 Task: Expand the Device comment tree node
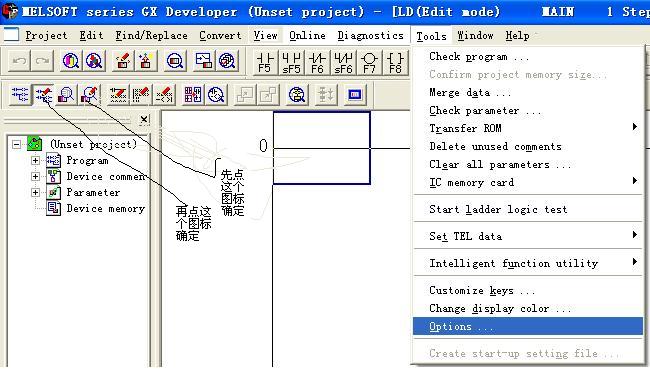(x=36, y=177)
